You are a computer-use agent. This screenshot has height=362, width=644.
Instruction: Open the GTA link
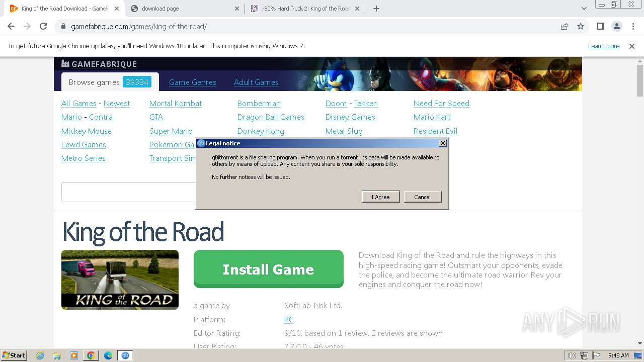(x=156, y=117)
